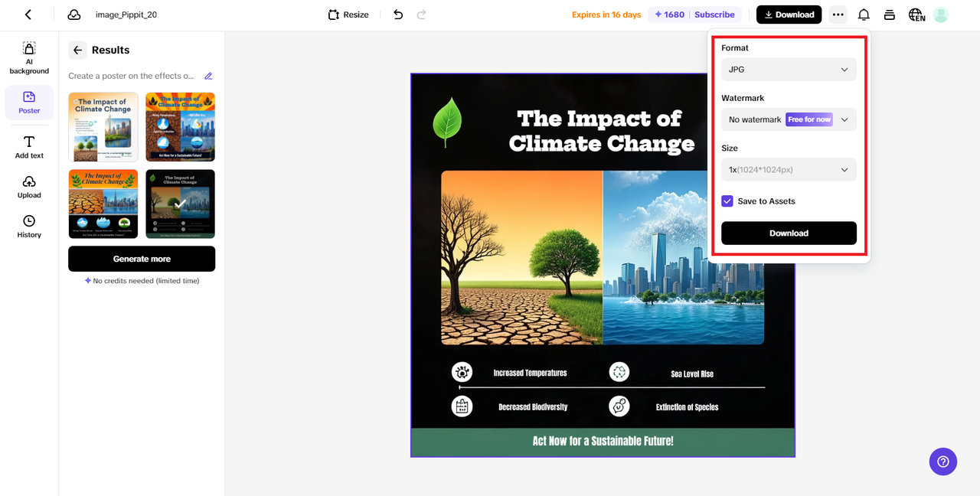Image resolution: width=980 pixels, height=496 pixels.
Task: Open the notifications bell
Action: [x=864, y=15]
